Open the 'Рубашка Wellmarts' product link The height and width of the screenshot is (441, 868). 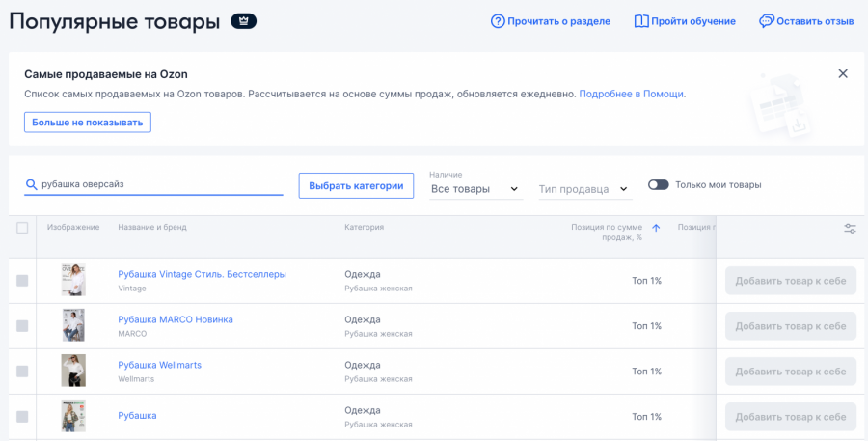coord(159,365)
